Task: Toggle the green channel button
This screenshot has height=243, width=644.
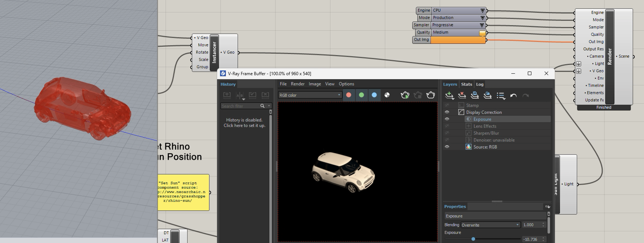Action: click(x=361, y=95)
